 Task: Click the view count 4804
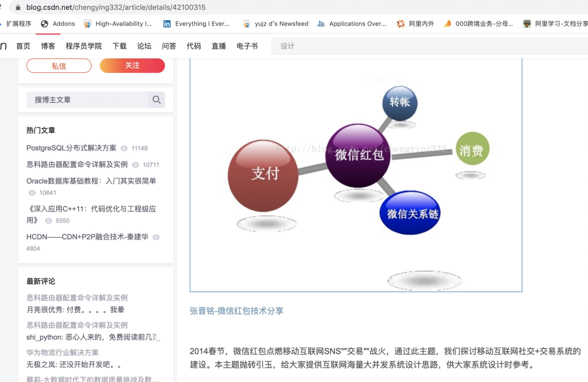(x=33, y=249)
